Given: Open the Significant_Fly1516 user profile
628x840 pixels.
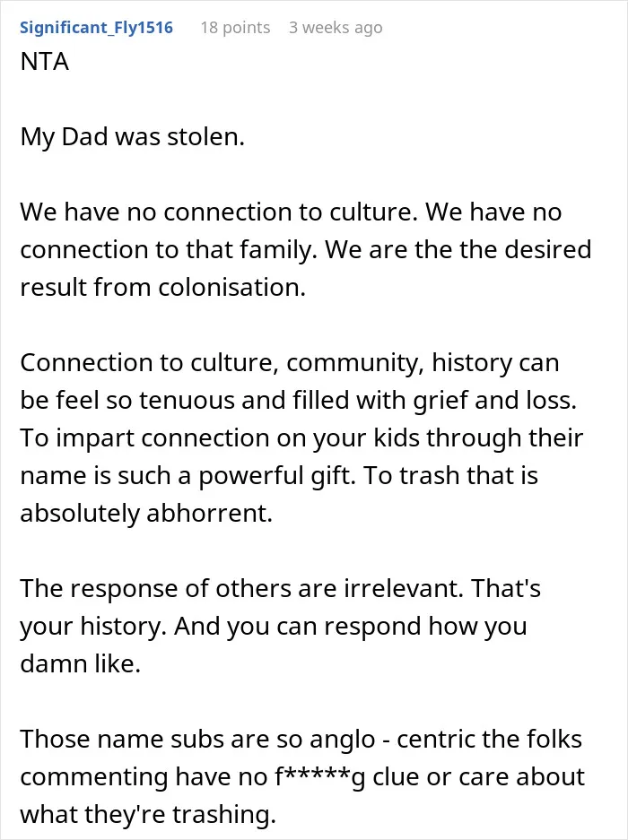Looking at the screenshot, I should click(x=97, y=27).
